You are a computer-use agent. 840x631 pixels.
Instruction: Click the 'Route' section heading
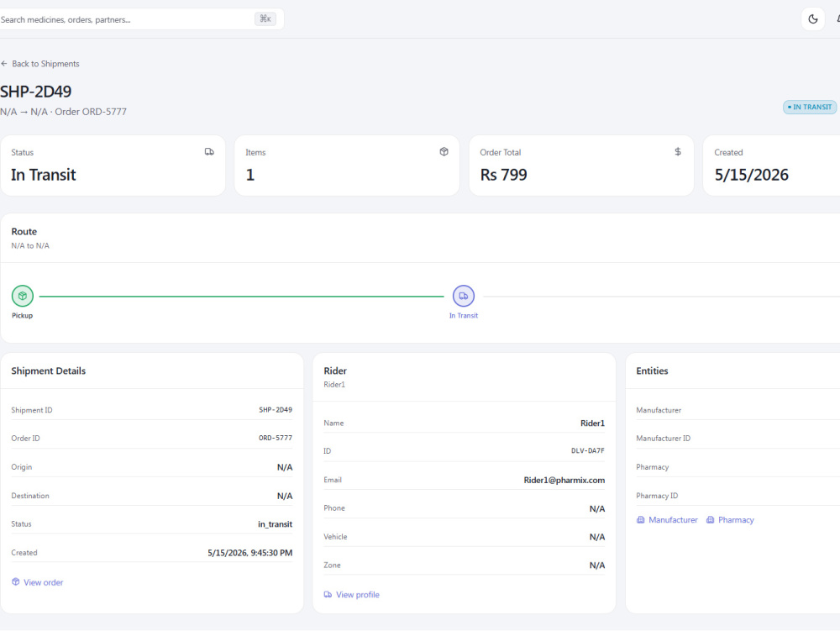(x=24, y=231)
